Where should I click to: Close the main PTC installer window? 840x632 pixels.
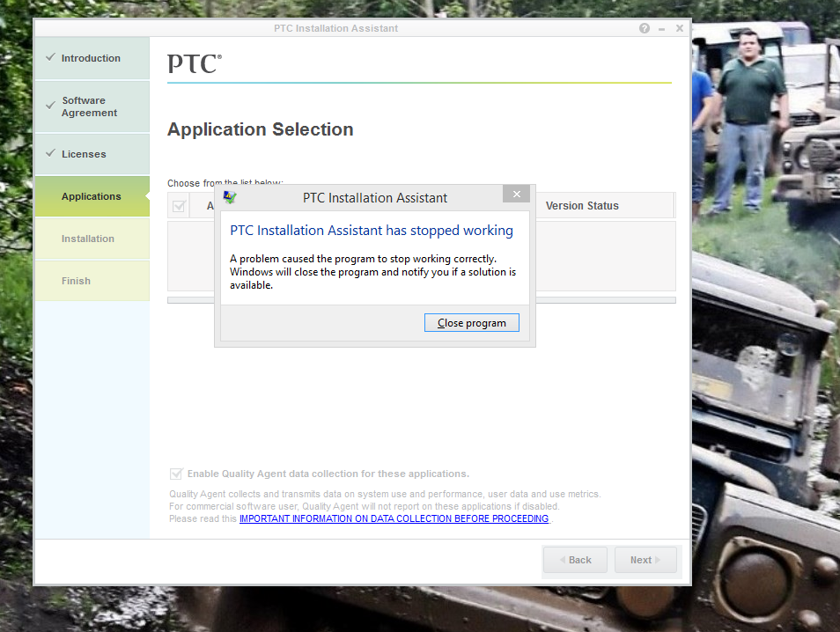[x=679, y=28]
